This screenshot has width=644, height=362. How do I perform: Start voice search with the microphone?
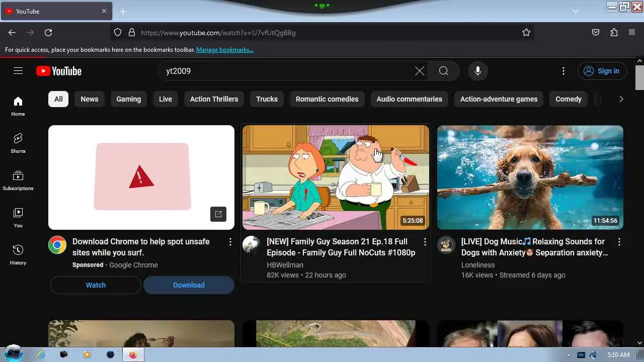coord(478,71)
